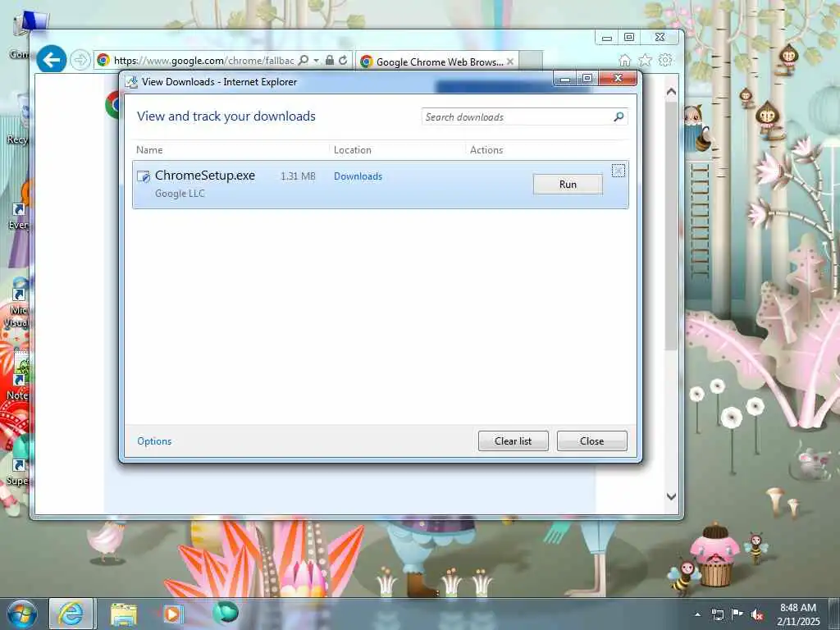Open the Action Center flag icon
The image size is (840, 630).
tap(737, 614)
